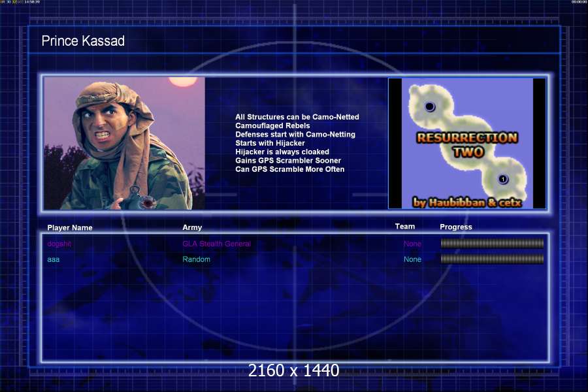Click 'Camouflaged Rebels' line
Viewport: 588px width, 392px height.
click(272, 125)
